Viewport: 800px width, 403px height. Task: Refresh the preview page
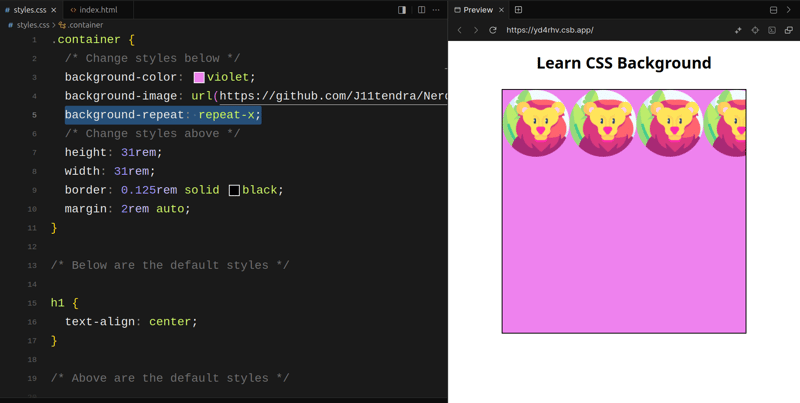[x=493, y=30]
